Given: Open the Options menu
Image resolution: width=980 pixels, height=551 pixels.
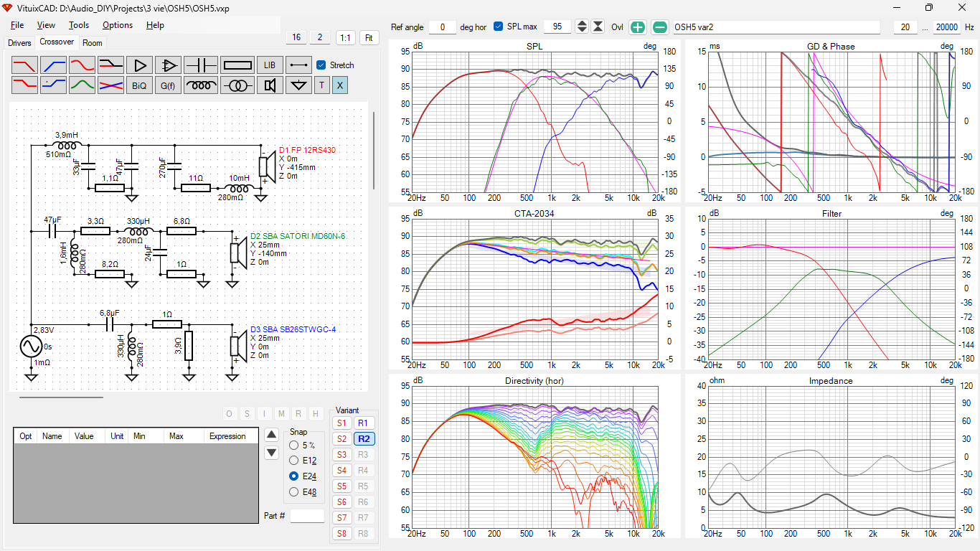Looking at the screenshot, I should pyautogui.click(x=118, y=25).
